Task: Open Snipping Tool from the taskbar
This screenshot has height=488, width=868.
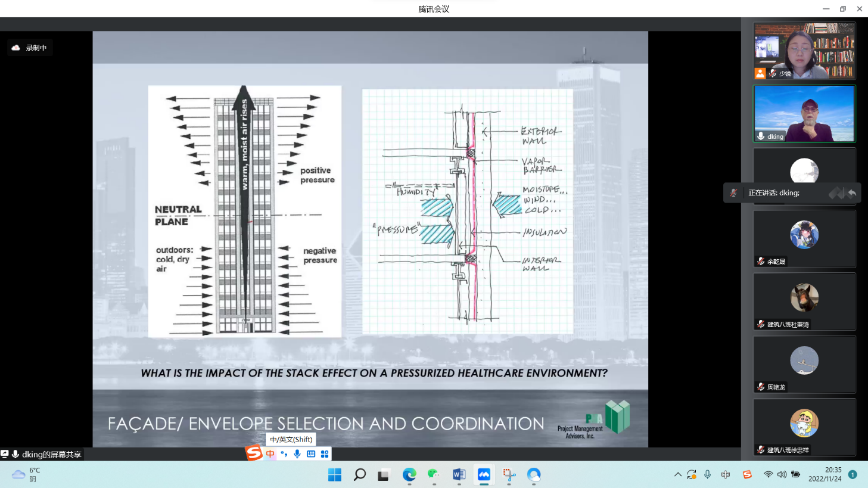Action: coord(509,474)
